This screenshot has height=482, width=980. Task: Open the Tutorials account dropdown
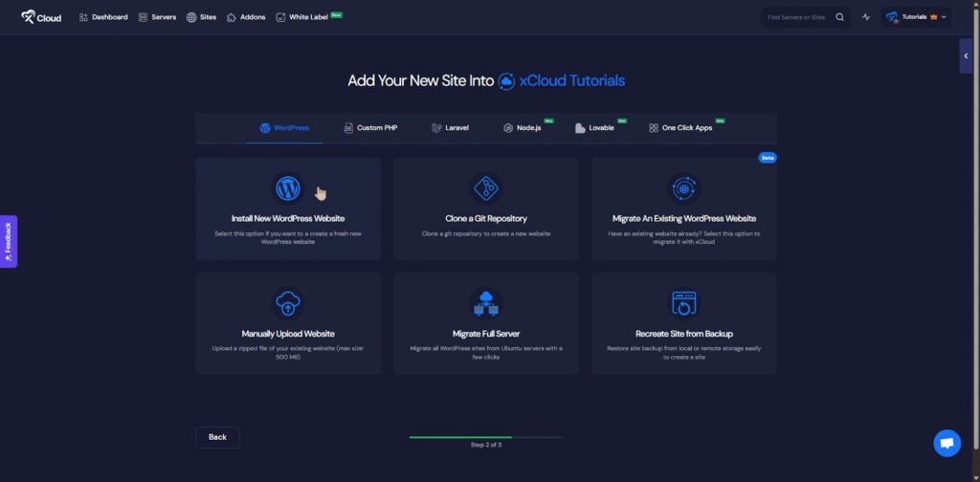click(x=916, y=17)
